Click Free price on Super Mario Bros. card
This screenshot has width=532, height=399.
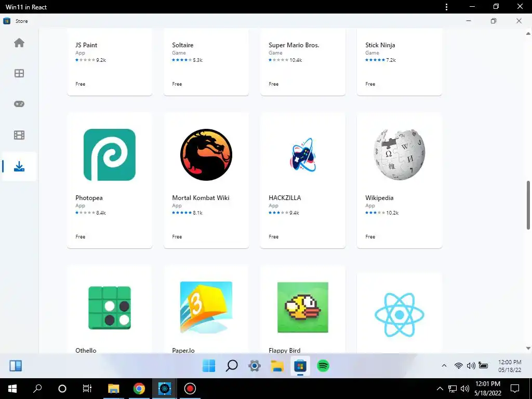click(273, 84)
